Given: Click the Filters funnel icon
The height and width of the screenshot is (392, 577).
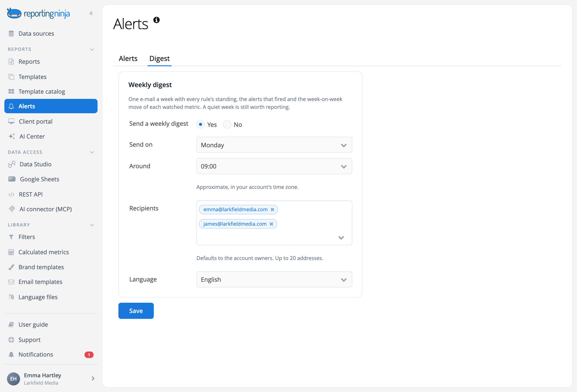Looking at the screenshot, I should pyautogui.click(x=11, y=237).
